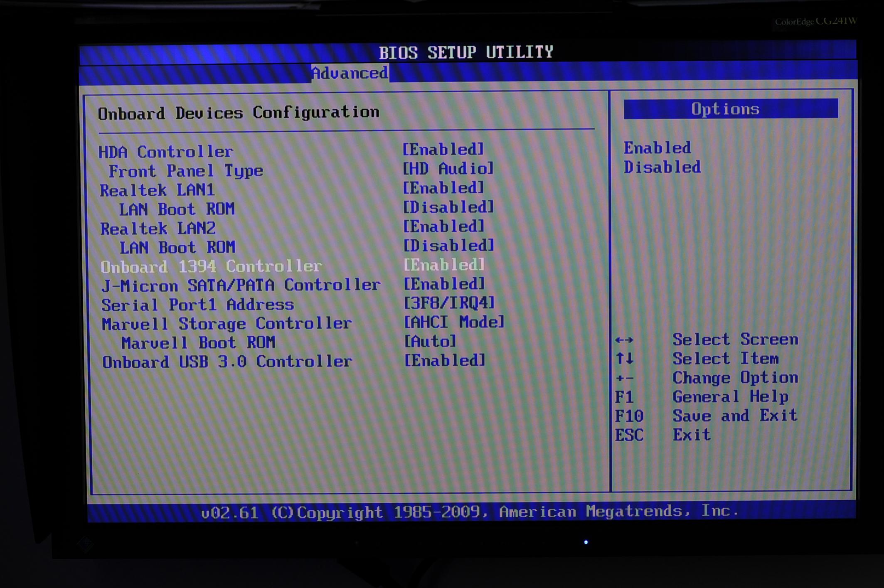This screenshot has width=884, height=588.
Task: Toggle Realtek LAN1 Enabled setting
Action: pos(443,188)
